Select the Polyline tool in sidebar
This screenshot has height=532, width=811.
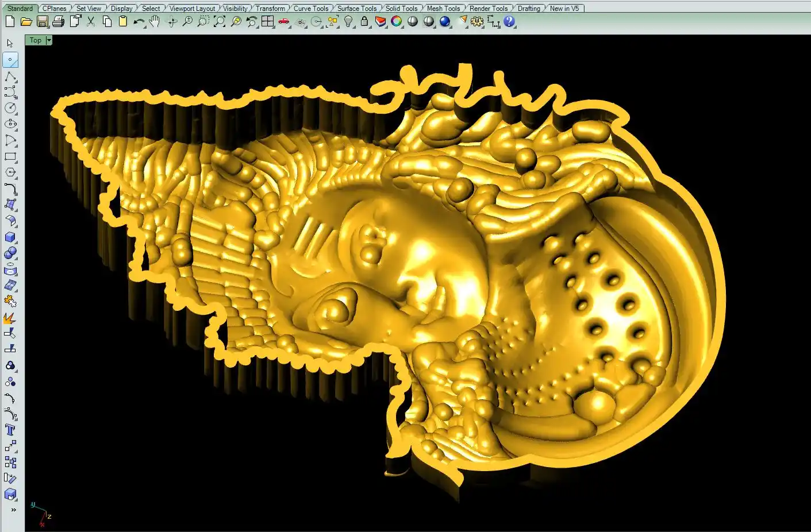pyautogui.click(x=10, y=76)
